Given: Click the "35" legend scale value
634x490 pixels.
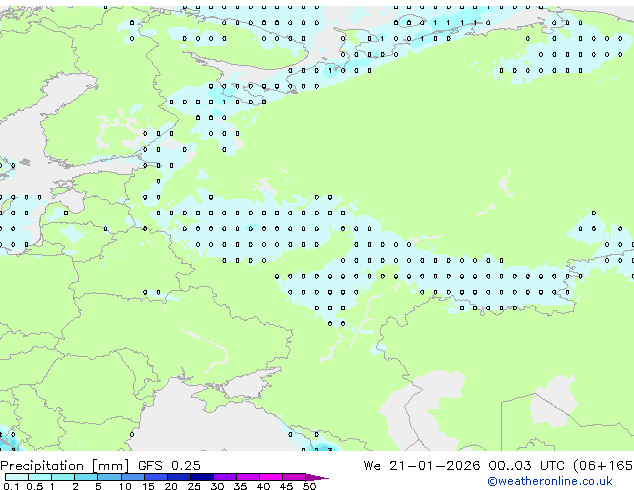Looking at the screenshot, I should point(240,486).
